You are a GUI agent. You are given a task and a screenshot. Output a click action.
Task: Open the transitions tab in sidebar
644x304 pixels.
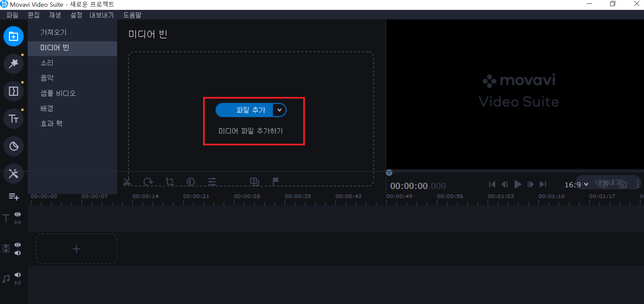tap(14, 91)
